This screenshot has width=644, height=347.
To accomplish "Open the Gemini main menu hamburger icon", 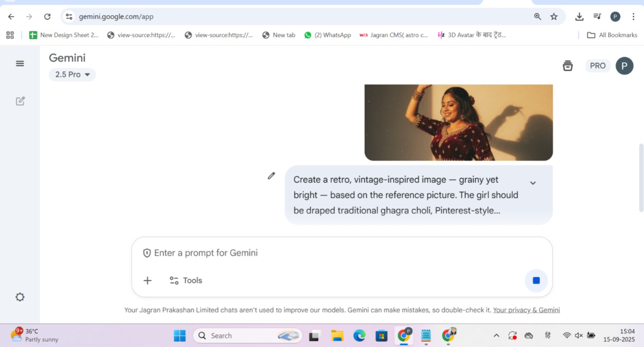I will click(20, 64).
